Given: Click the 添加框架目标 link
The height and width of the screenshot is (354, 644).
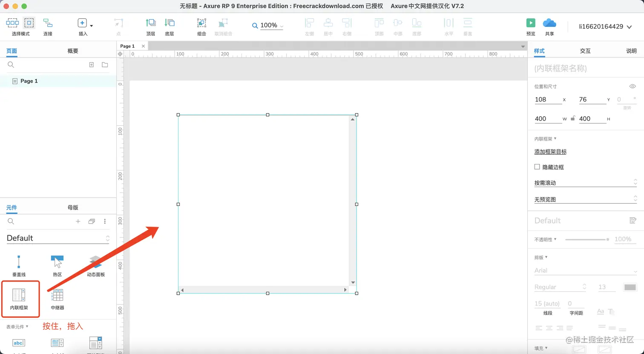Looking at the screenshot, I should pos(550,152).
